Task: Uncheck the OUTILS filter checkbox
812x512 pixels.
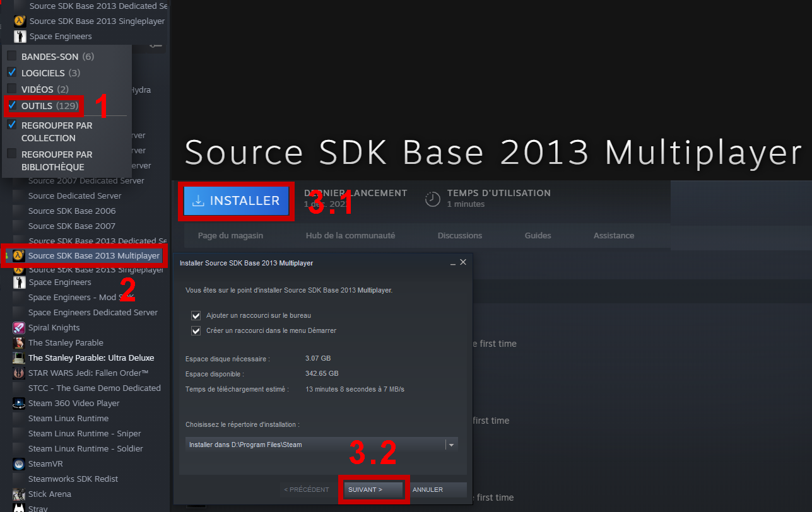Action: click(x=12, y=106)
